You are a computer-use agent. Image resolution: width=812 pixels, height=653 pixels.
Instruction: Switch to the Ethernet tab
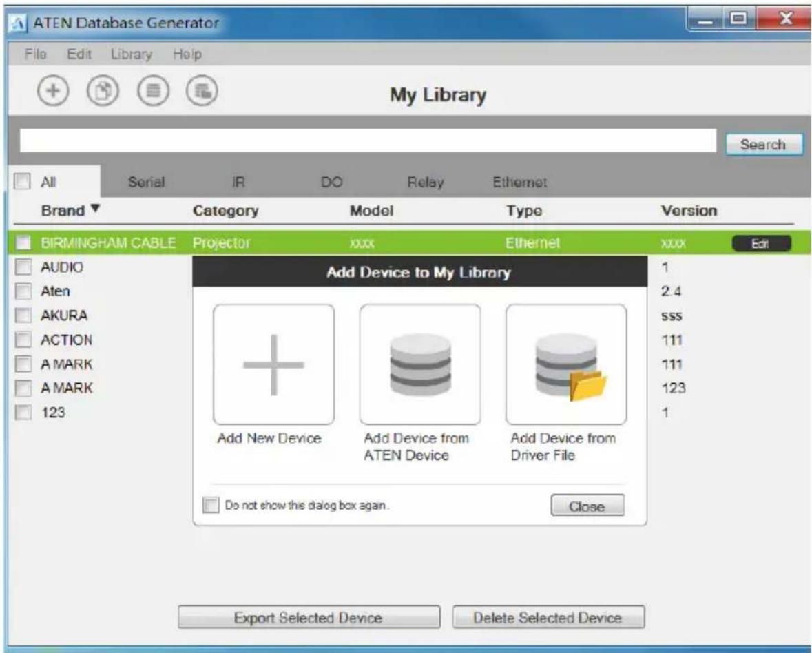point(519,182)
